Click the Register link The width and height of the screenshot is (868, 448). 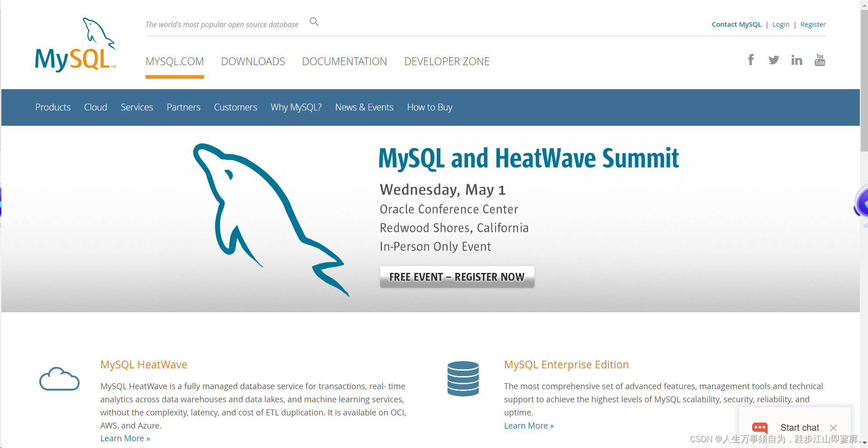813,24
